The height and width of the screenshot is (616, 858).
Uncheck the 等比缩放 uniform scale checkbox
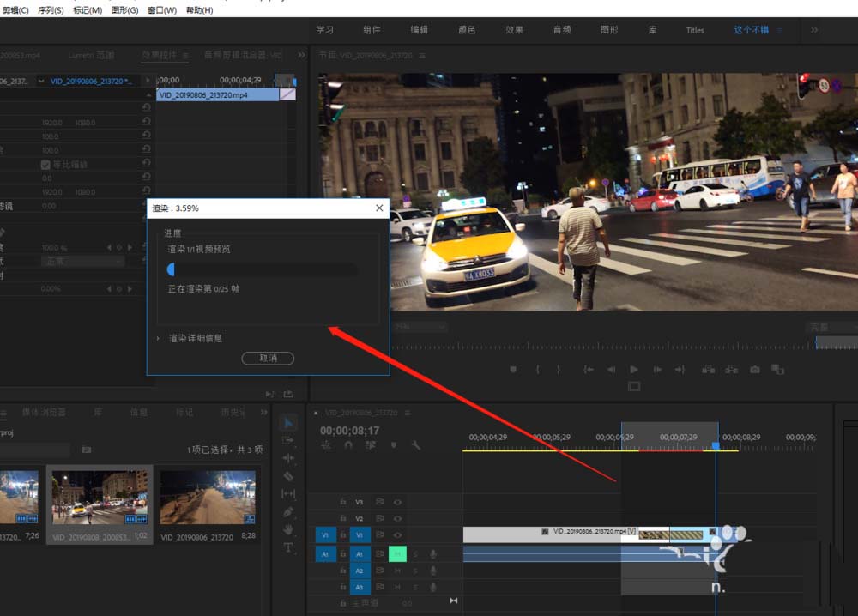pyautogui.click(x=45, y=165)
